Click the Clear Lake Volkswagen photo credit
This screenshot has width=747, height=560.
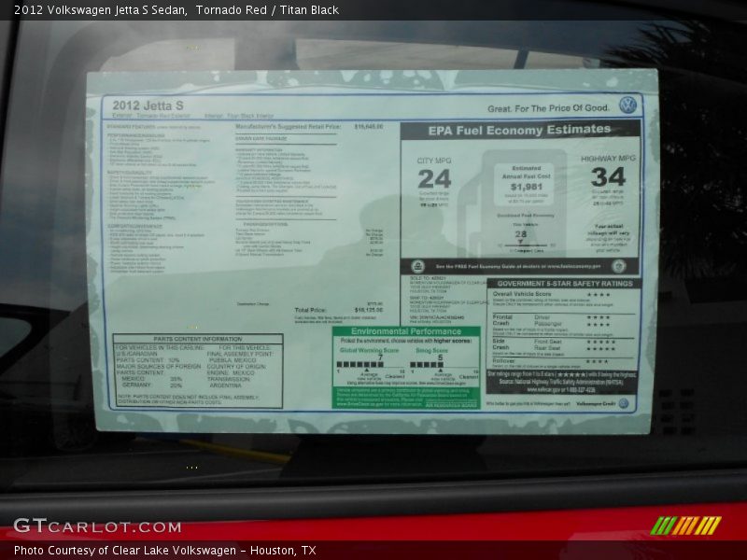click(164, 551)
